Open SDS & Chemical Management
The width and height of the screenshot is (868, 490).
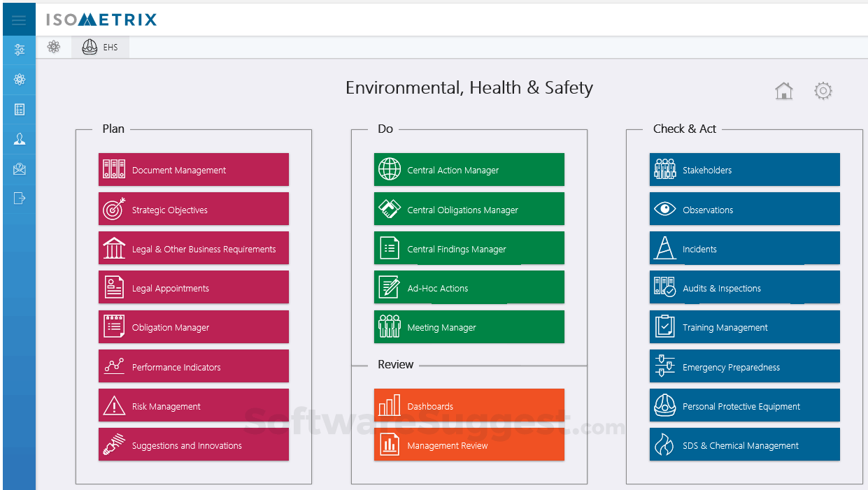[744, 445]
